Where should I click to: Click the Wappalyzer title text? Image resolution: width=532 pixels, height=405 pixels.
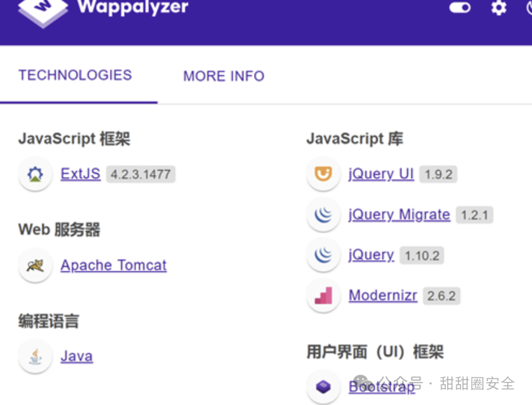[x=133, y=7]
